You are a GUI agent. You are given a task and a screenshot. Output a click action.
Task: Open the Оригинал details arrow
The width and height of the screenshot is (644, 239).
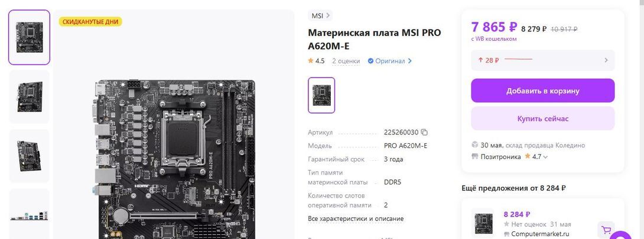(x=409, y=61)
